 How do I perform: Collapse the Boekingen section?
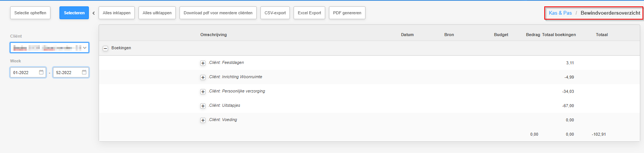coord(105,48)
